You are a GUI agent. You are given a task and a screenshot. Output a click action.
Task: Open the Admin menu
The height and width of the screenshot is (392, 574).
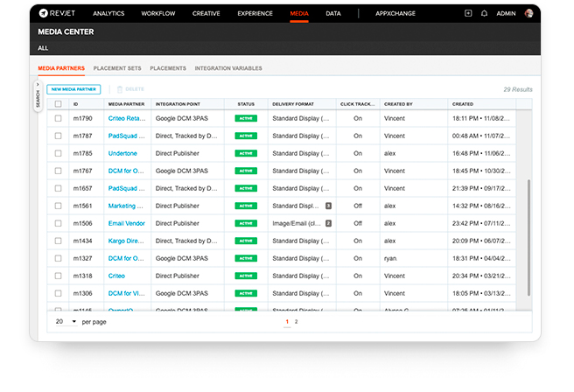point(506,13)
